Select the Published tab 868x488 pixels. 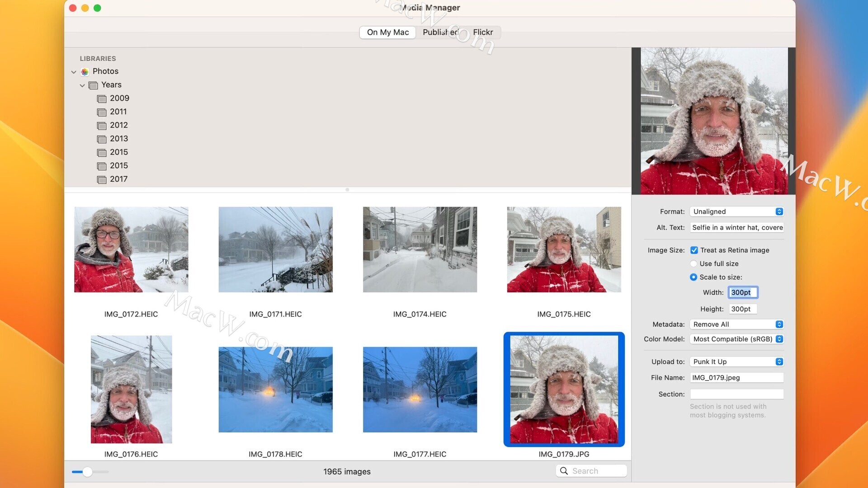coord(441,32)
